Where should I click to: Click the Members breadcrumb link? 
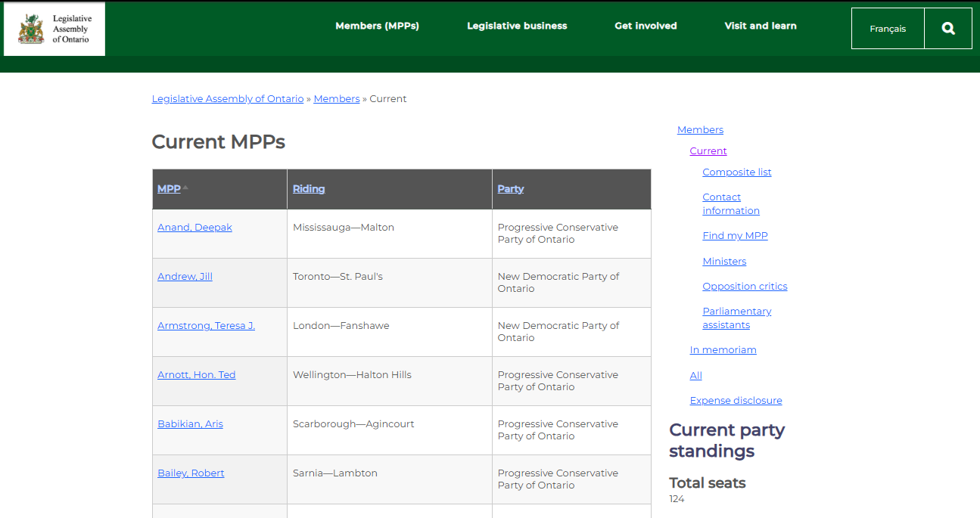[336, 99]
